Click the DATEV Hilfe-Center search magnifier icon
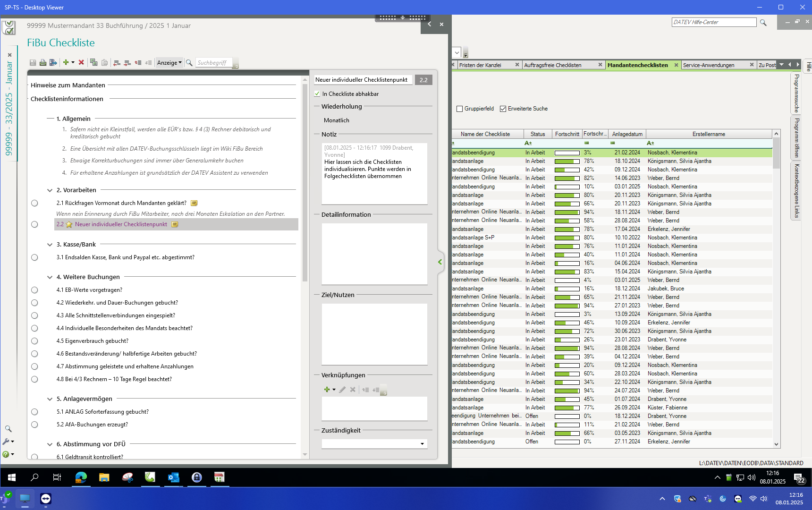Image resolution: width=812 pixels, height=510 pixels. (763, 23)
